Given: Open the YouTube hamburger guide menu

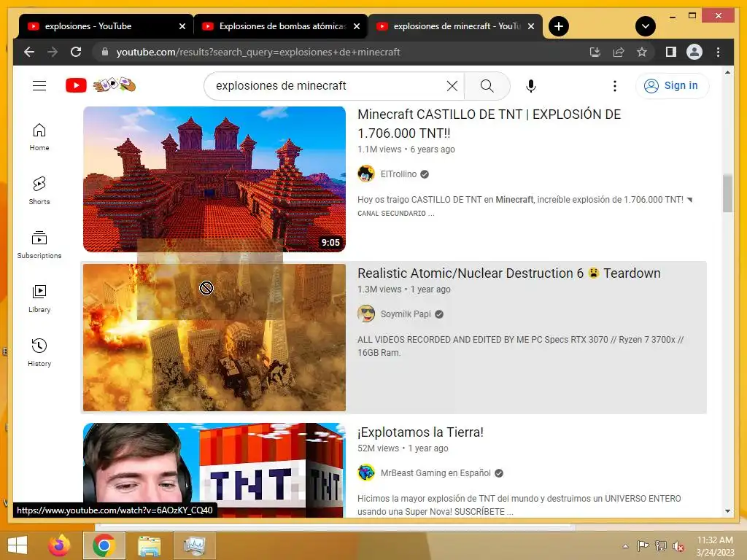Looking at the screenshot, I should [39, 86].
